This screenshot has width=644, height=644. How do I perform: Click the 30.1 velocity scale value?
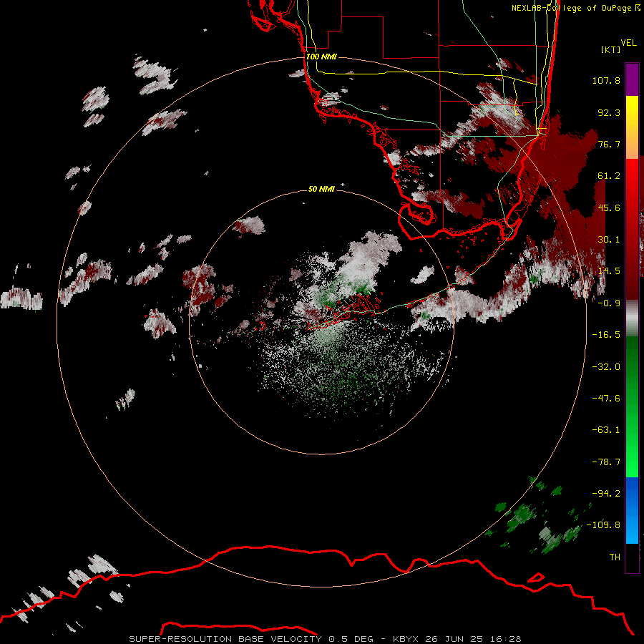pyautogui.click(x=609, y=240)
